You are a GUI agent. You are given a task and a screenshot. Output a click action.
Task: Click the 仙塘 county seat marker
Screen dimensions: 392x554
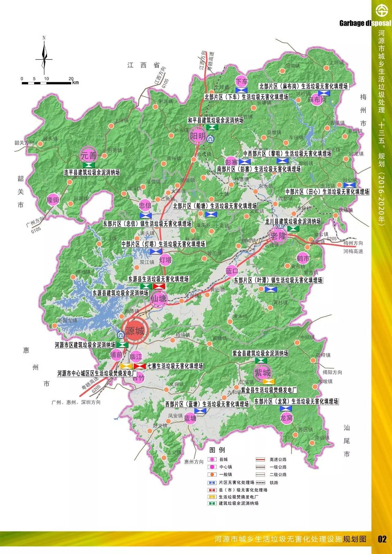click(x=159, y=298)
